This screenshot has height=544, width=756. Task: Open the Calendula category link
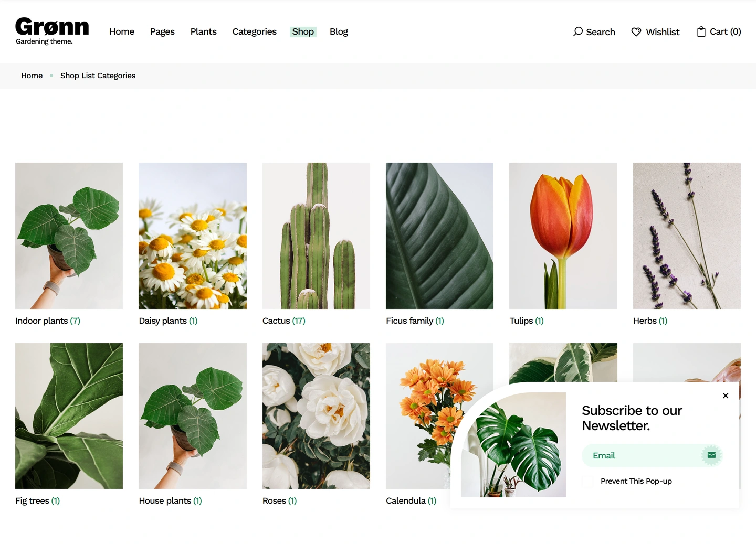click(411, 500)
